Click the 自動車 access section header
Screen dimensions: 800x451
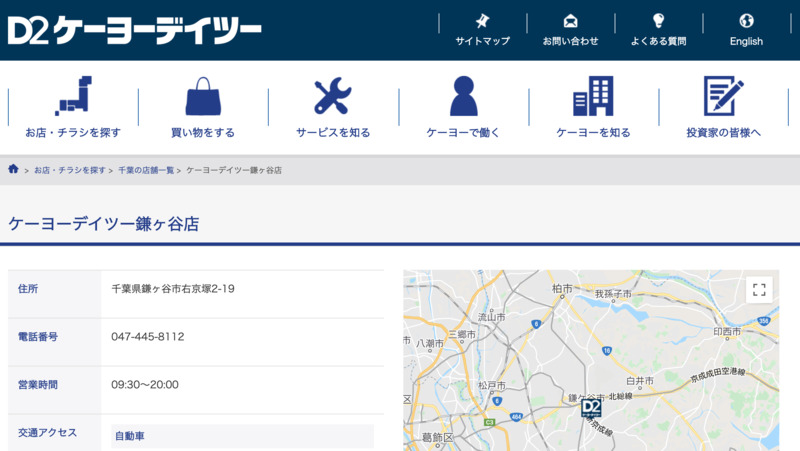coord(129,436)
